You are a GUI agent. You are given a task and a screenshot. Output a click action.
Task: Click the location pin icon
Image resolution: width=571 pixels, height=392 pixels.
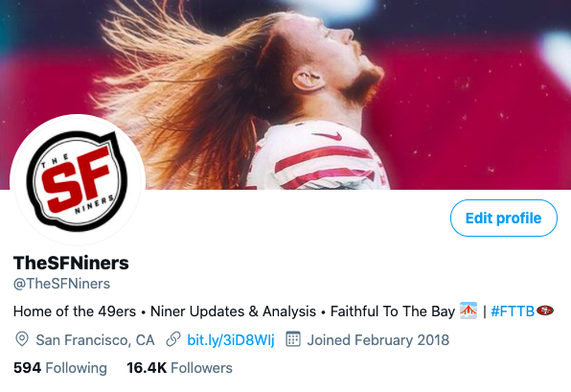(22, 339)
